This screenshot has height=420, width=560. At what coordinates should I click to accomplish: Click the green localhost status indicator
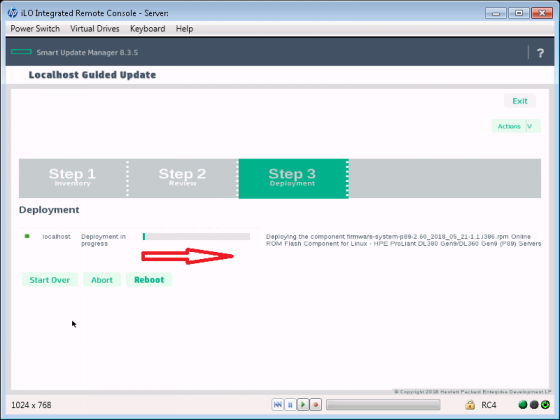(27, 236)
